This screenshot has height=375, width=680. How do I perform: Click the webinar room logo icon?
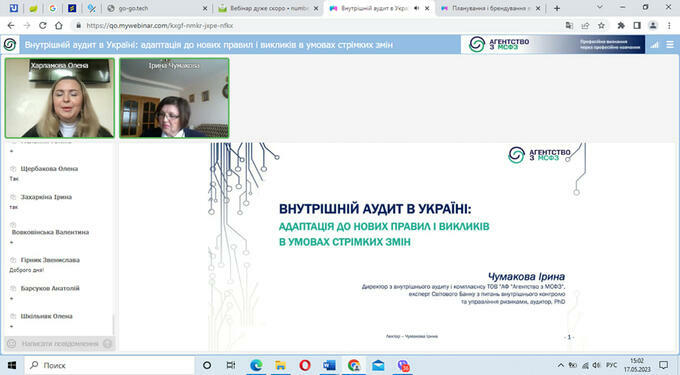pos(10,44)
